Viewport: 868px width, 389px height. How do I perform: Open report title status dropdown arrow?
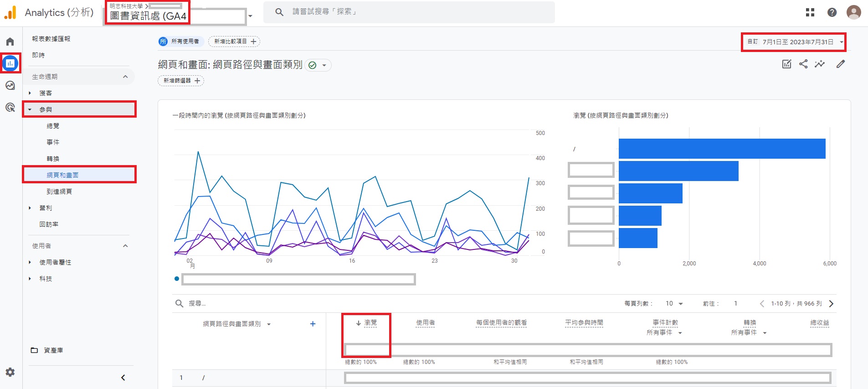click(324, 65)
